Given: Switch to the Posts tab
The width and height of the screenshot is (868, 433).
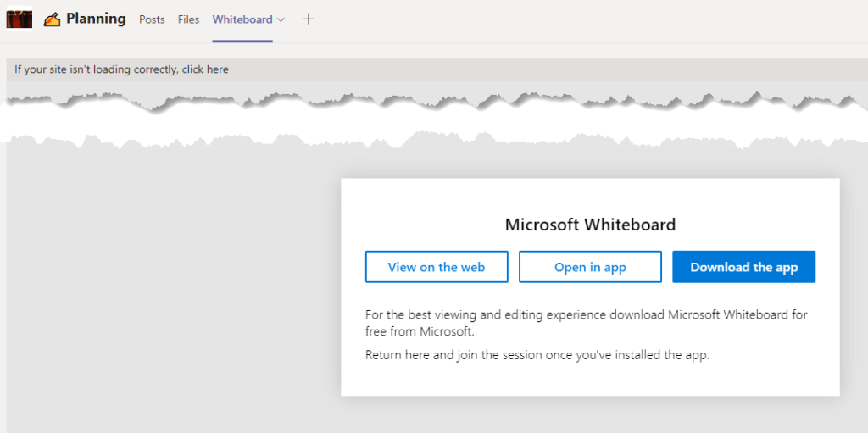Looking at the screenshot, I should [x=152, y=19].
